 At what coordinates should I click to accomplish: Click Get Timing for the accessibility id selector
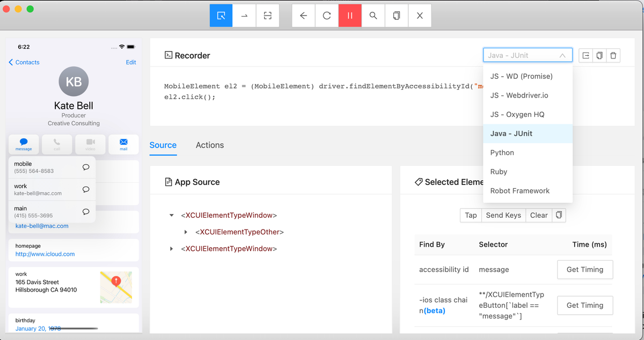tap(585, 269)
